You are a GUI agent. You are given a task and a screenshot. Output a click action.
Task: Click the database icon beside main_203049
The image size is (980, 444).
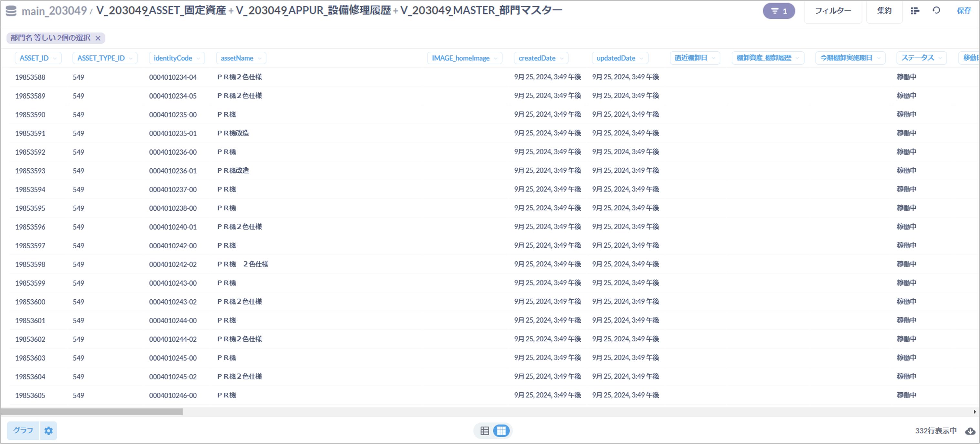click(x=11, y=11)
